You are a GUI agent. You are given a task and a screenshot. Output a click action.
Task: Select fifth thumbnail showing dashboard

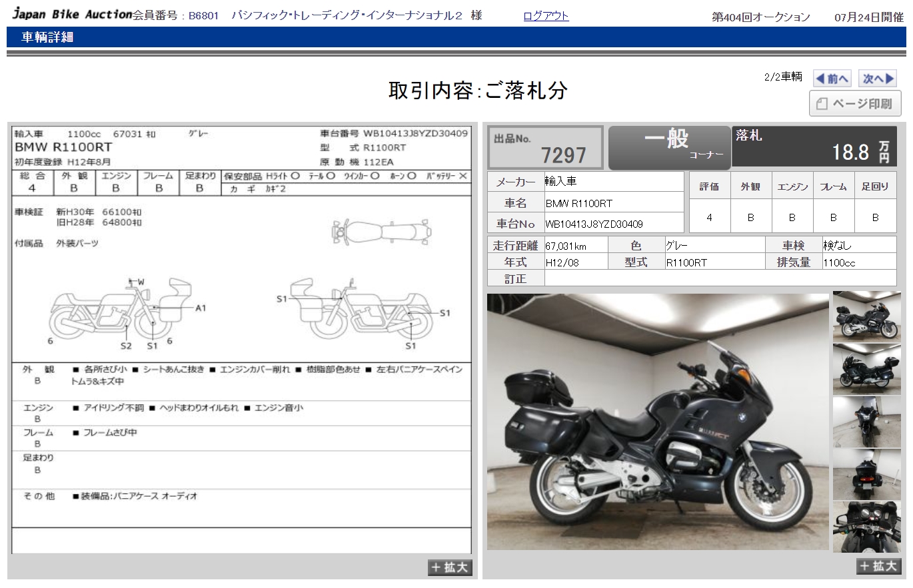[866, 527]
